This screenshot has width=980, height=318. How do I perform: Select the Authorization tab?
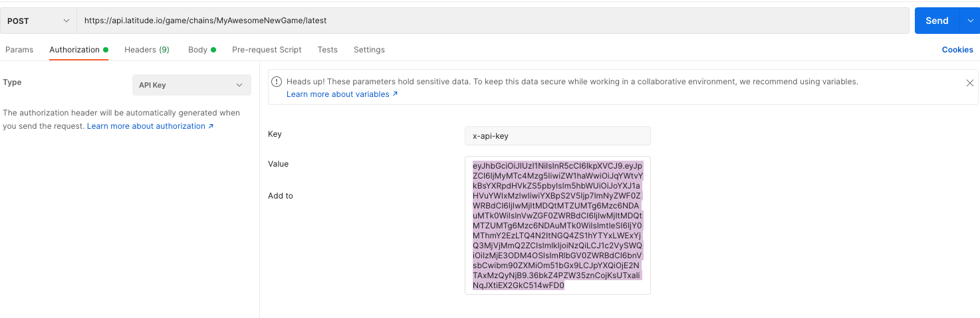74,50
